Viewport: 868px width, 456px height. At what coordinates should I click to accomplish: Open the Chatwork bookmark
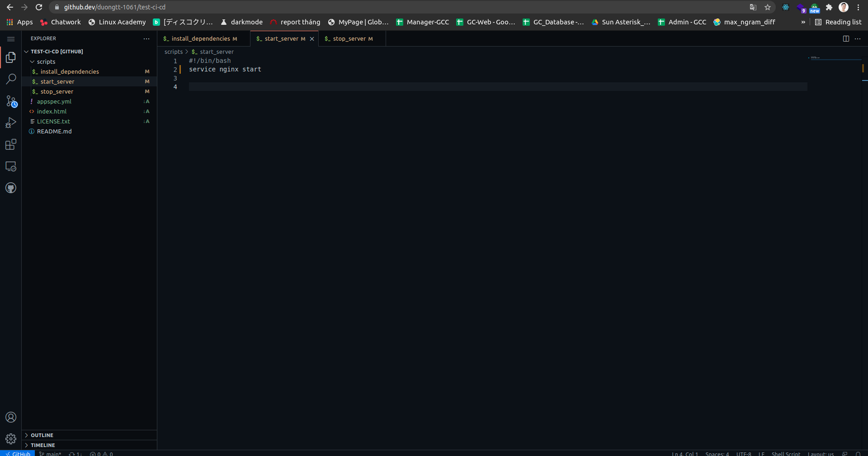click(x=60, y=22)
